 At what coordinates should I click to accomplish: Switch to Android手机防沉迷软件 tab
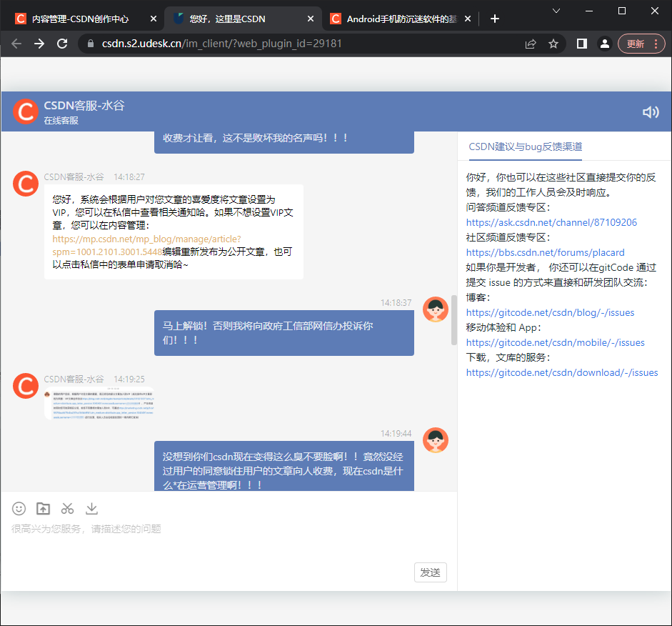click(393, 19)
